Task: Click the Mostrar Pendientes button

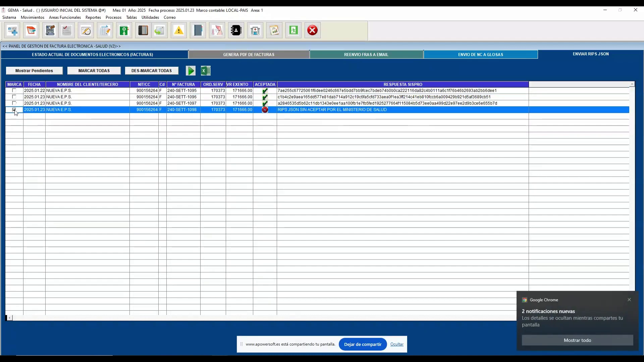Action: pos(34,71)
